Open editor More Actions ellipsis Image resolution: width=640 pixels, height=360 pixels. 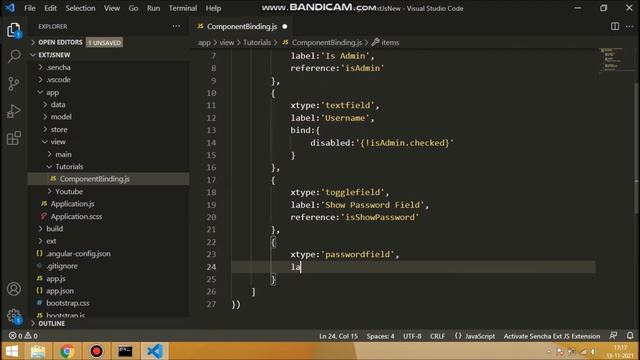click(629, 26)
